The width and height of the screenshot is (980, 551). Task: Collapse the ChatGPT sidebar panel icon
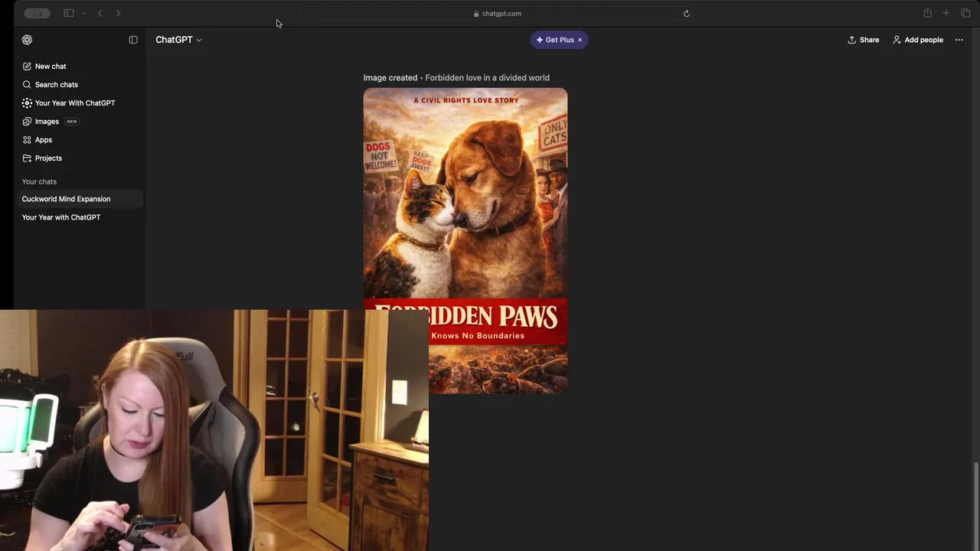pyautogui.click(x=133, y=40)
